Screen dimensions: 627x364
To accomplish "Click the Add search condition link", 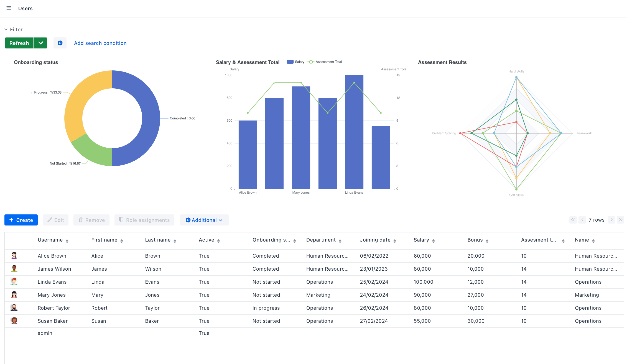I will click(x=100, y=43).
